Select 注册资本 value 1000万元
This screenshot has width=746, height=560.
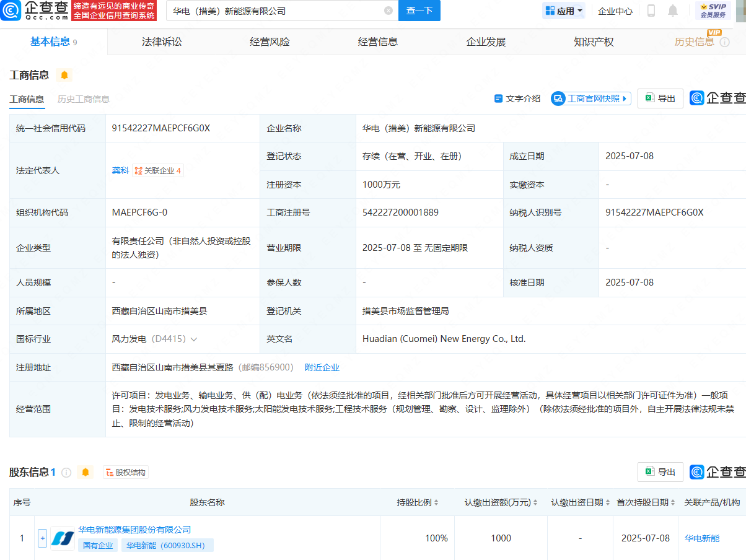(381, 185)
